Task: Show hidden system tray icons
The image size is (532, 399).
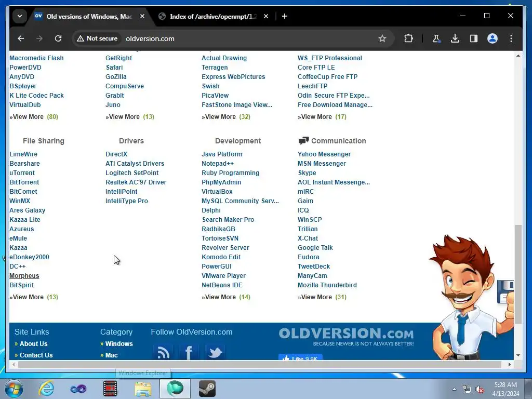Action: pos(454,389)
